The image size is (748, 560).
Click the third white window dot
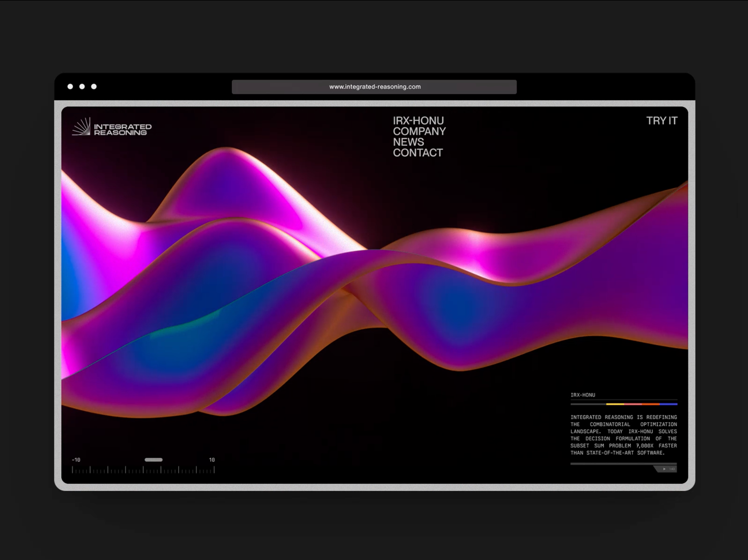pos(94,87)
